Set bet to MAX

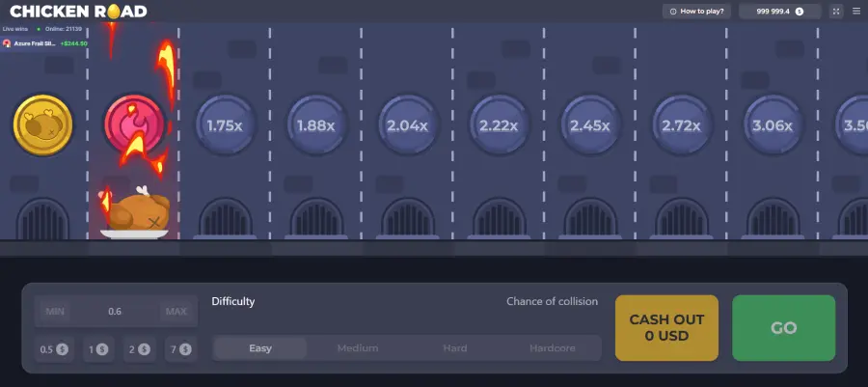(176, 311)
